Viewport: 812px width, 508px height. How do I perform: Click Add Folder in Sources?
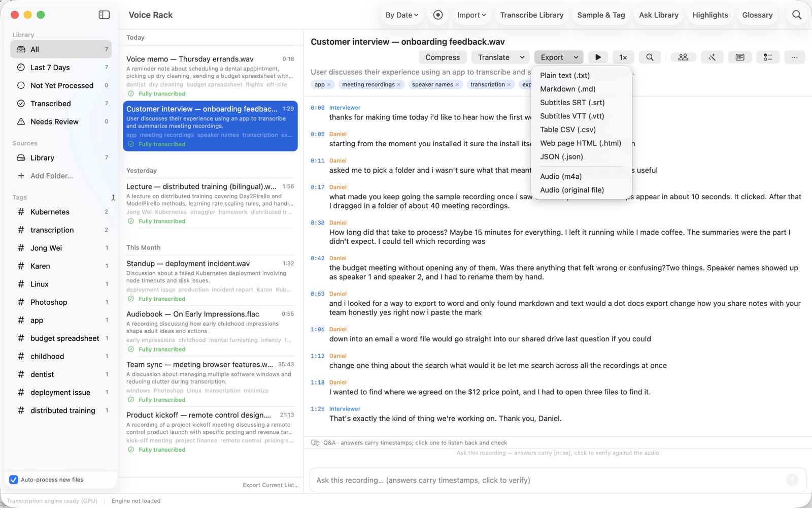(x=51, y=176)
